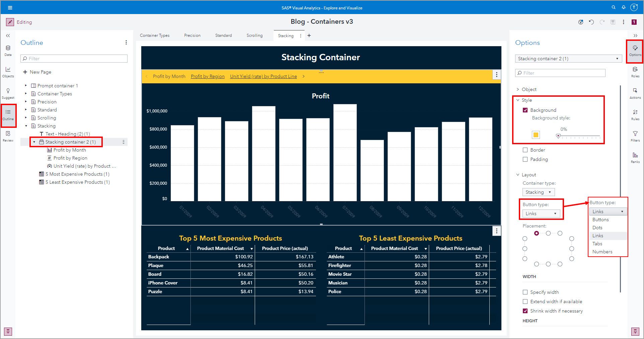Open the Data pane icon
The height and width of the screenshot is (339, 644).
[8, 50]
